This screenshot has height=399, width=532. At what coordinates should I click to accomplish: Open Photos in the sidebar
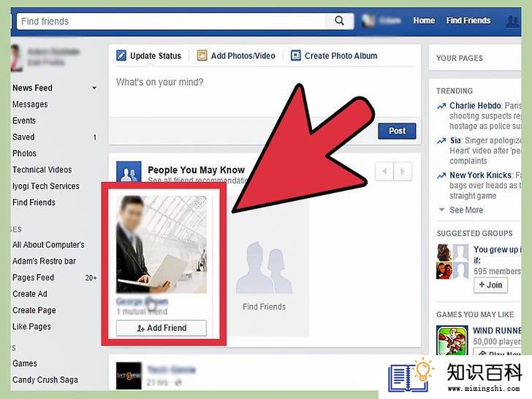click(x=24, y=153)
